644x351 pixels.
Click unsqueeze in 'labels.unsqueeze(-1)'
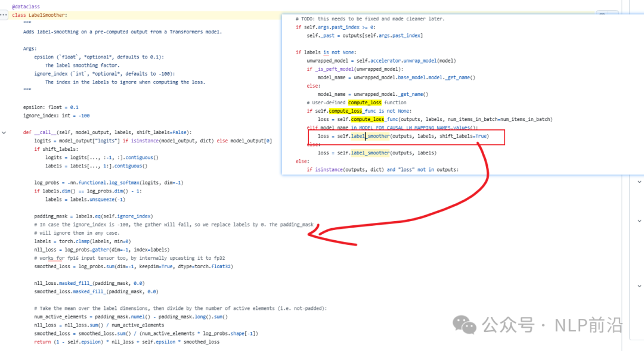[102, 200]
